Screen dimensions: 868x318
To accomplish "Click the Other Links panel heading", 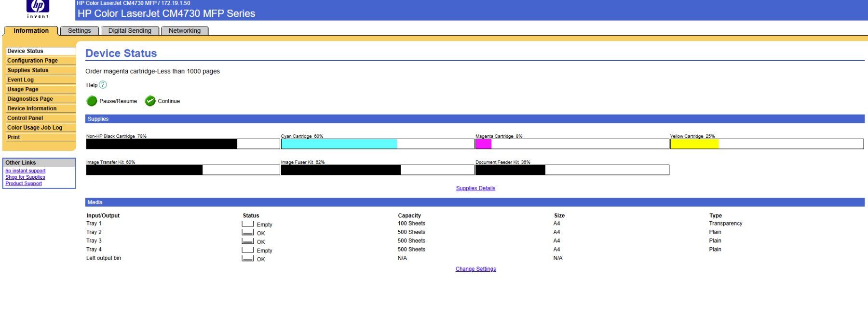I will coord(39,163).
